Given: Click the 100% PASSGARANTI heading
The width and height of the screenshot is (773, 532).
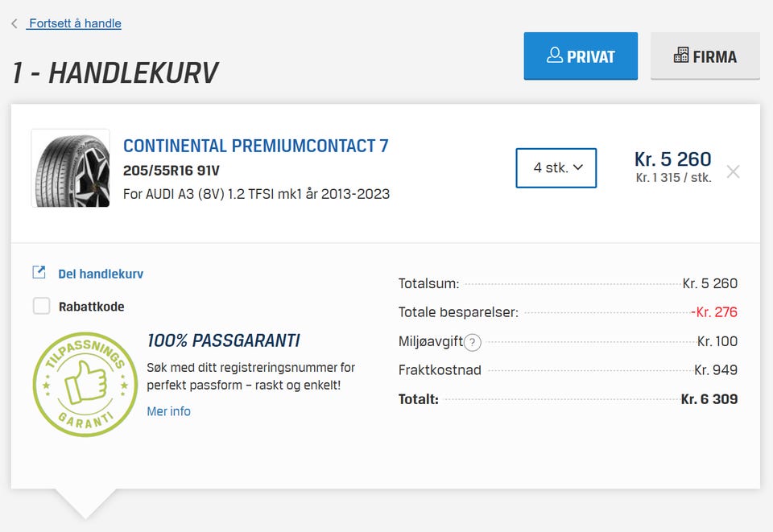Looking at the screenshot, I should pyautogui.click(x=223, y=340).
